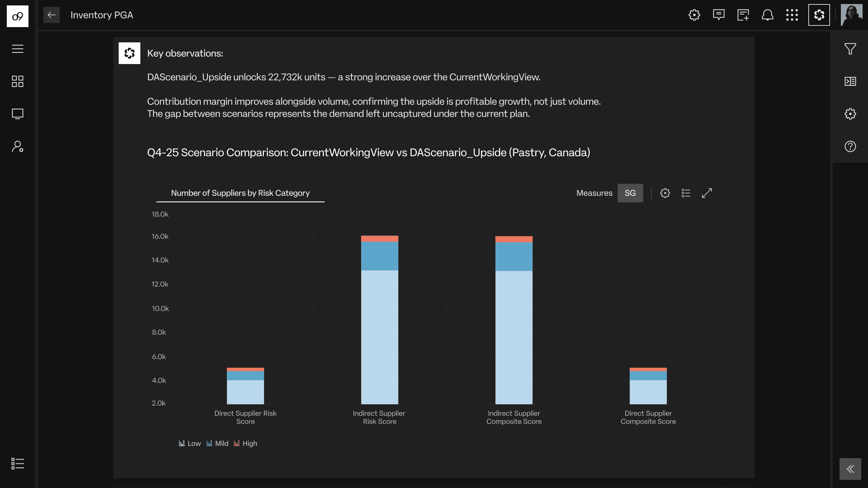This screenshot has width=868, height=488.
Task: Open the apps grid launcher
Action: [x=792, y=15]
